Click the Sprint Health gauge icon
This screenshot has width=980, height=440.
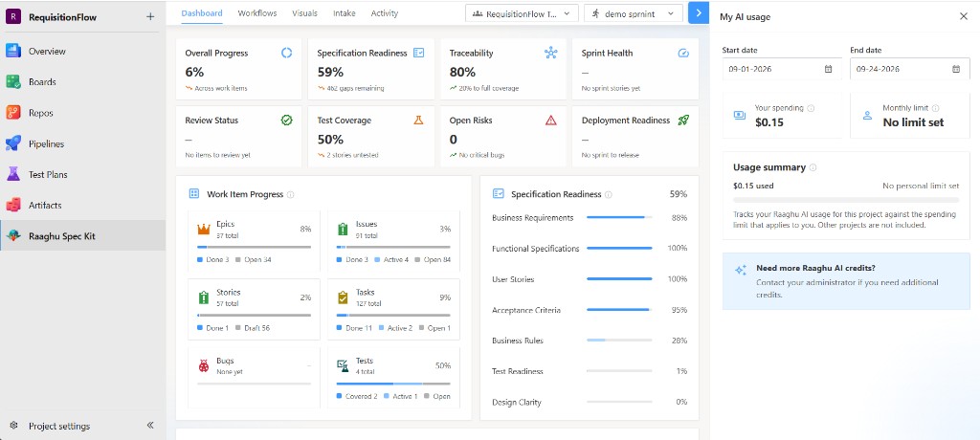coord(683,54)
